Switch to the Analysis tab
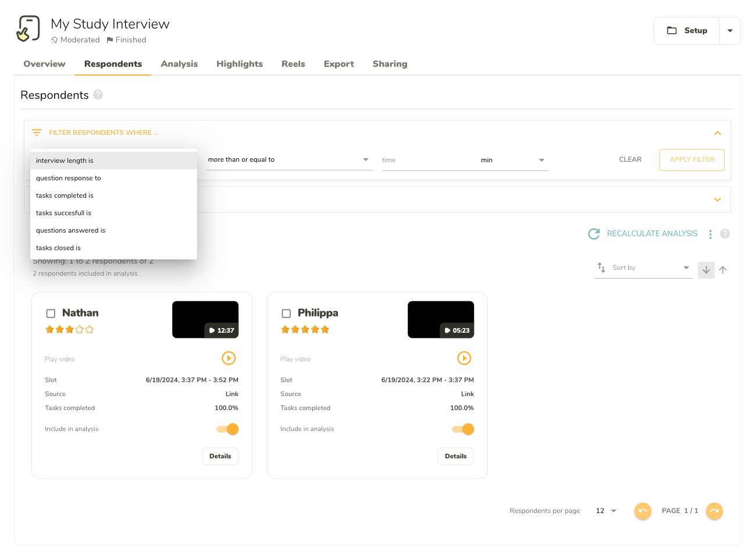Screen dimensions: 756x559 (179, 64)
